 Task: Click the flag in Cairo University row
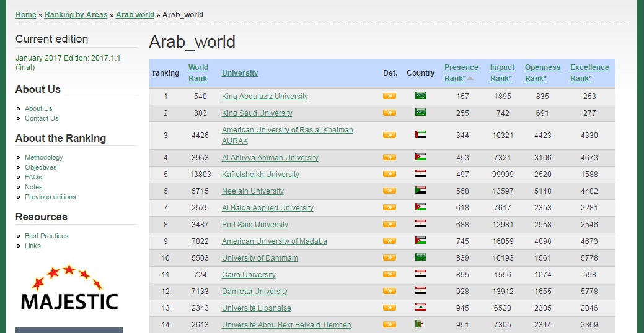pos(421,274)
